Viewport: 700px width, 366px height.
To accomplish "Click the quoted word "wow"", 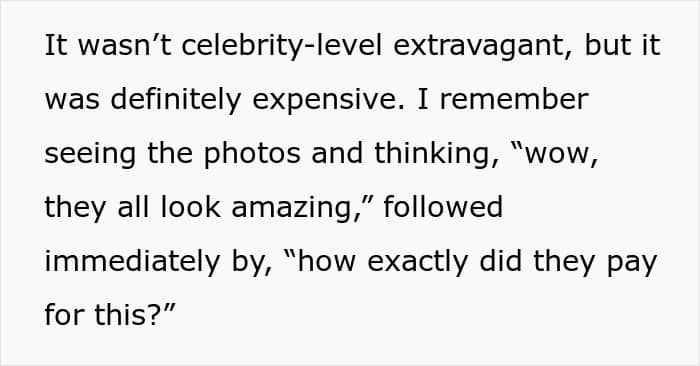I will pos(556,154).
